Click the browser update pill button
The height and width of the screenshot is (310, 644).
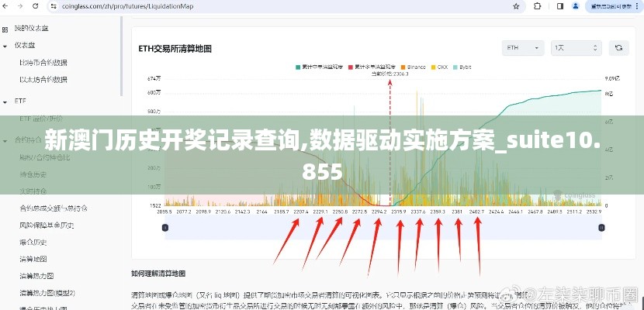[613, 6]
